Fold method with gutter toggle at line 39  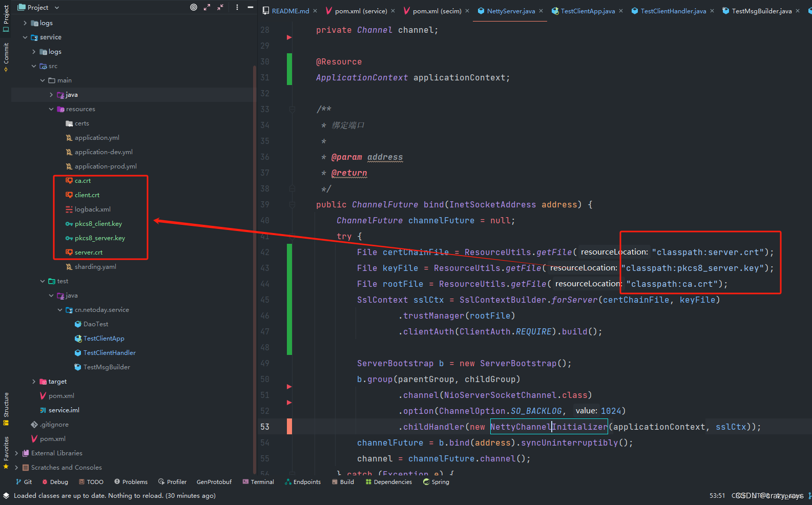(x=292, y=205)
